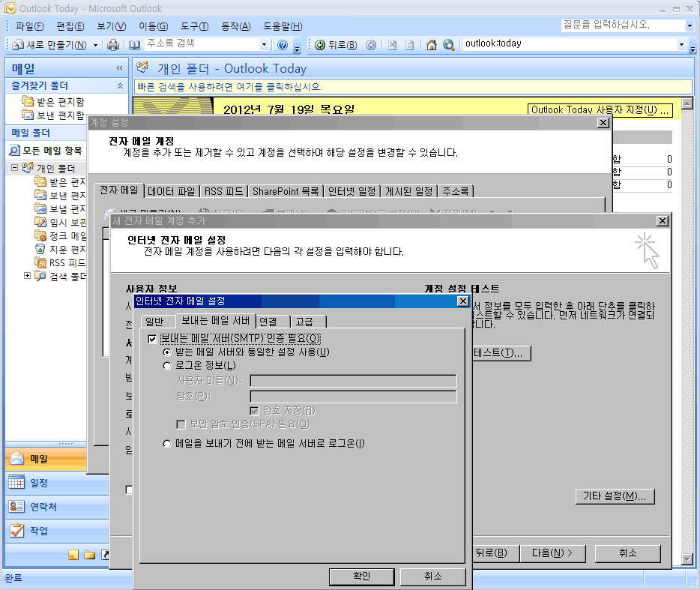
Task: Click the folder list icon below the 작업 button
Action: coord(90,555)
